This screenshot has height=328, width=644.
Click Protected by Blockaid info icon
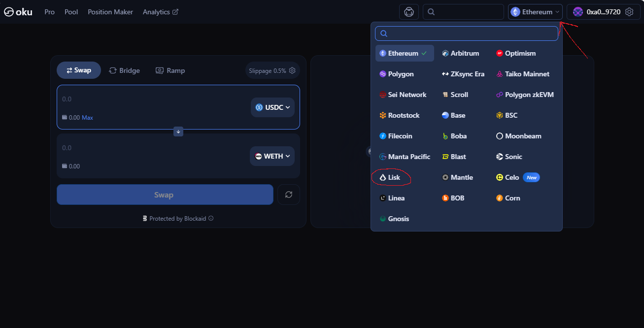coord(211,218)
